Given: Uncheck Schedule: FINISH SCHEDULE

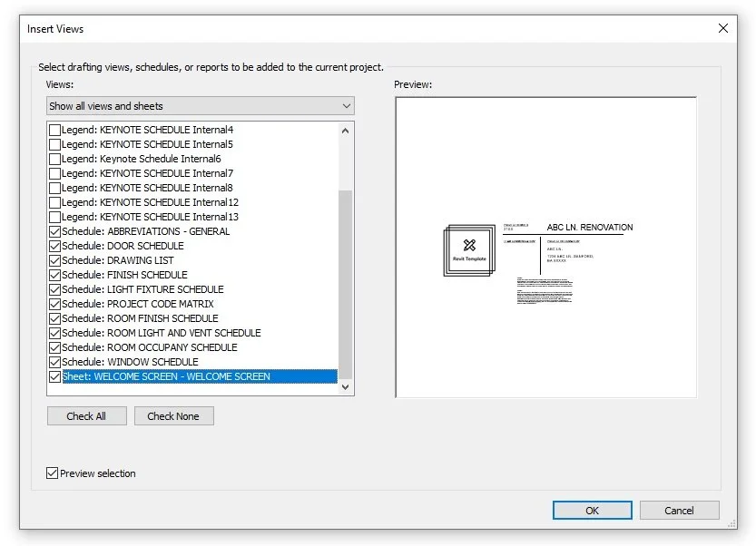Looking at the screenshot, I should coord(54,275).
